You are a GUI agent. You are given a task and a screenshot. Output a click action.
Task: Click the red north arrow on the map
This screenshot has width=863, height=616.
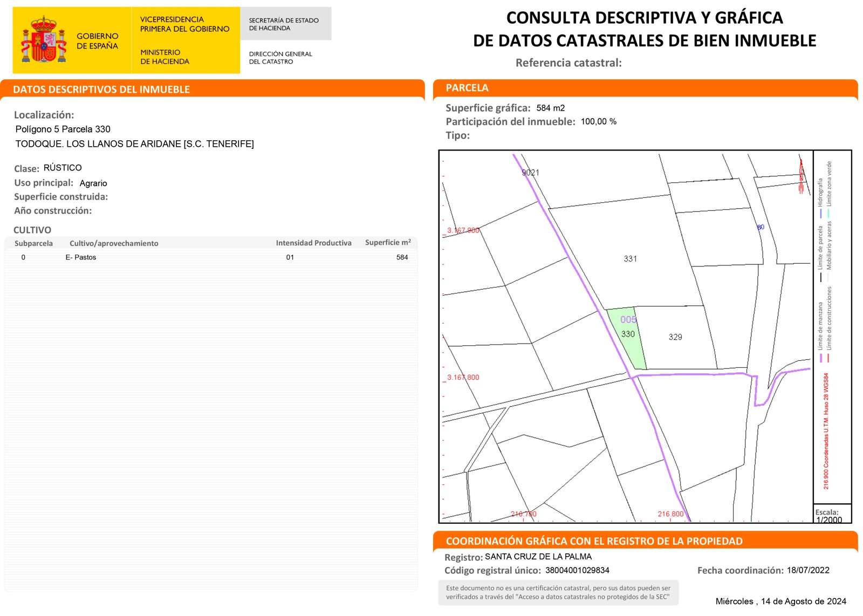[x=802, y=176]
